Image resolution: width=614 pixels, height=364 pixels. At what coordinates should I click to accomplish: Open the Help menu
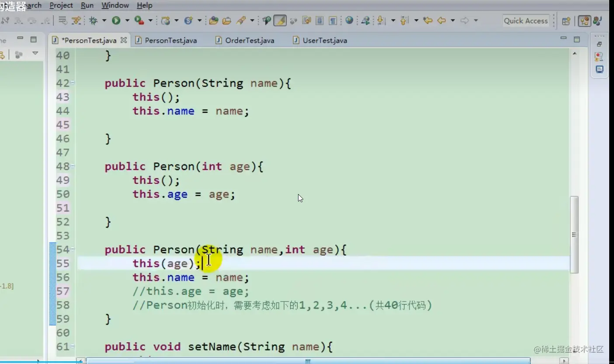(145, 5)
